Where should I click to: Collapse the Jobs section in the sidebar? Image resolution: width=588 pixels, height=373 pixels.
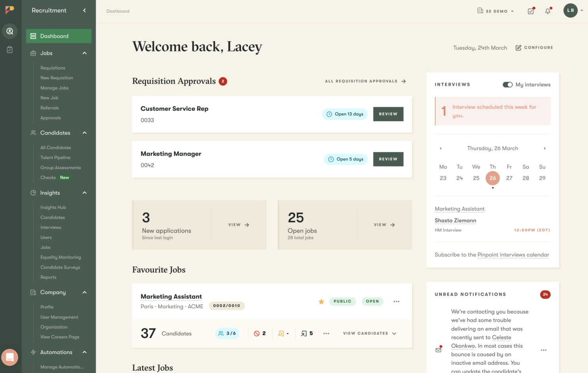(84, 53)
